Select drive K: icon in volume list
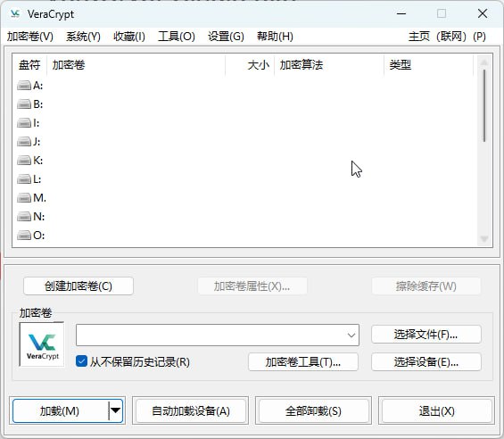Viewport: 504px width, 439px height. 24,160
